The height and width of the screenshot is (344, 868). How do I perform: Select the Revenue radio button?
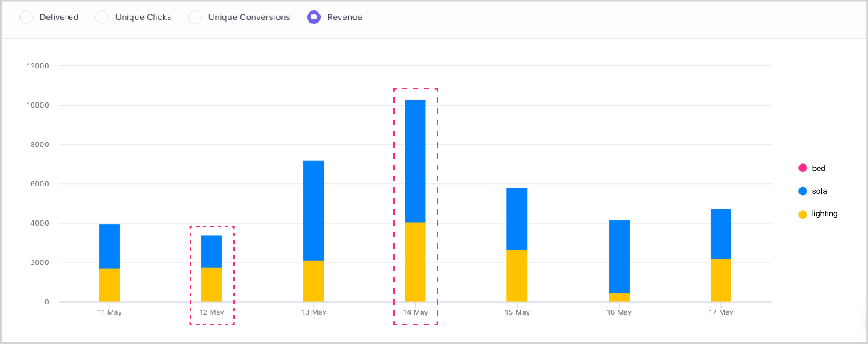tap(313, 17)
